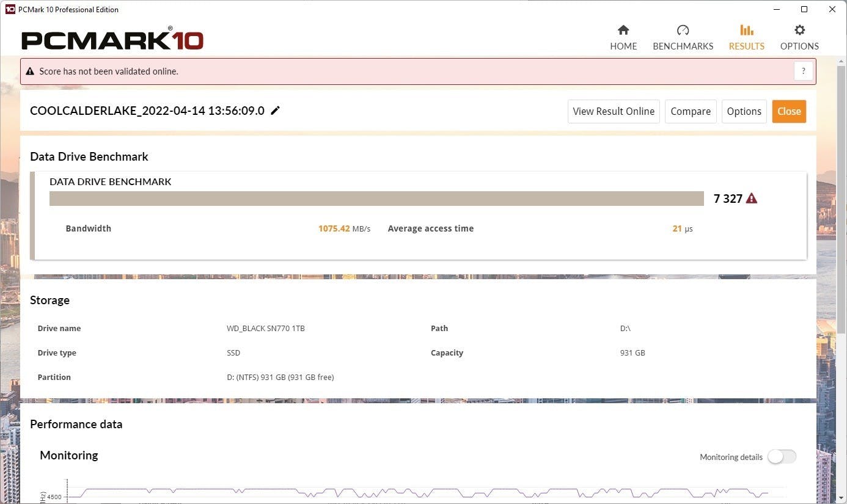Screen dimensions: 847x504
Task: Open the Options tab with gear icon
Action: 799,38
